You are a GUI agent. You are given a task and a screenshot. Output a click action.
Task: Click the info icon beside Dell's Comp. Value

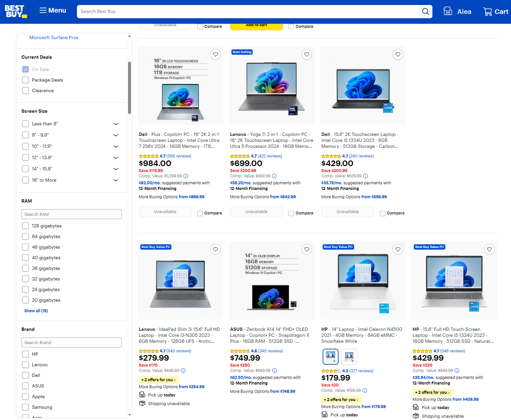[x=186, y=176]
